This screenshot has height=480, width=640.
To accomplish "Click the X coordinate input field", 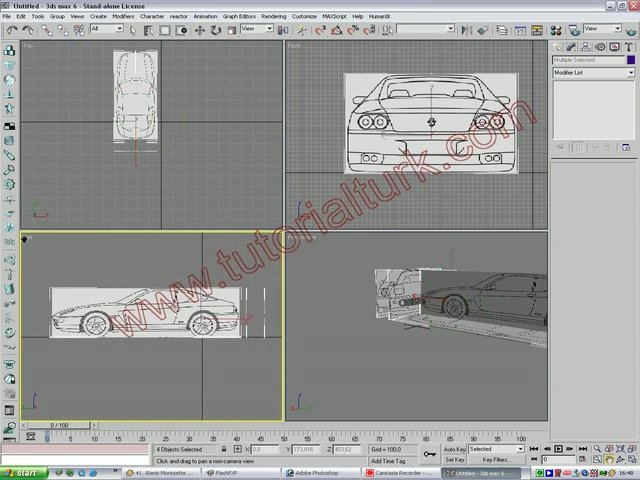I will (x=265, y=449).
